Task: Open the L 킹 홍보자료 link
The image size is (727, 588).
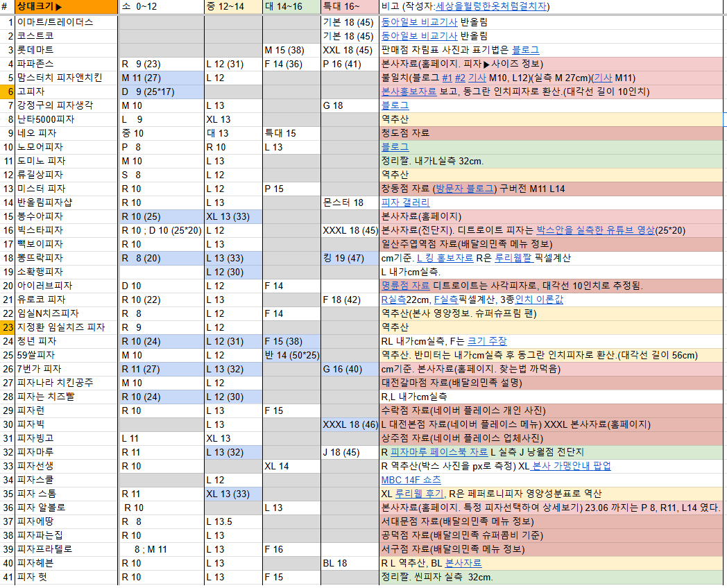Action: [445, 258]
